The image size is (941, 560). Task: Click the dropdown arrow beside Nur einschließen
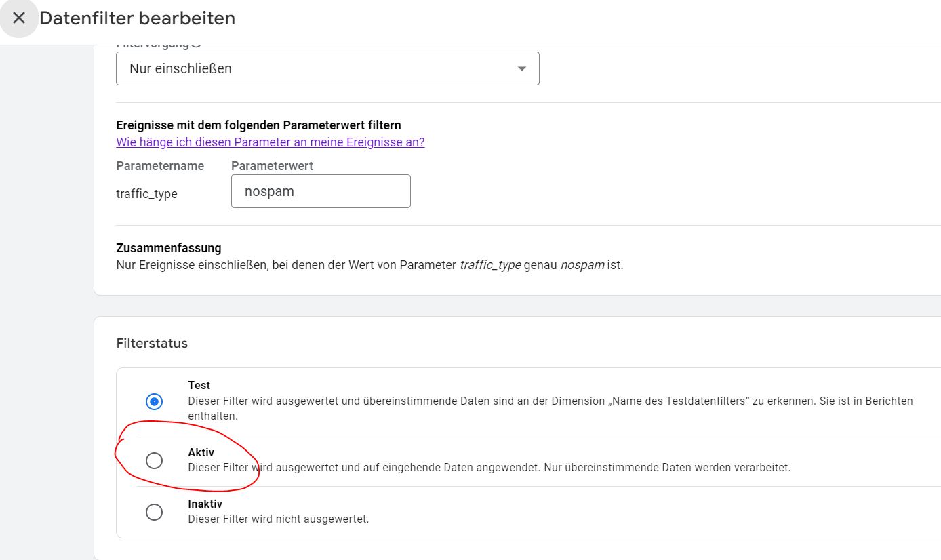pyautogui.click(x=521, y=68)
